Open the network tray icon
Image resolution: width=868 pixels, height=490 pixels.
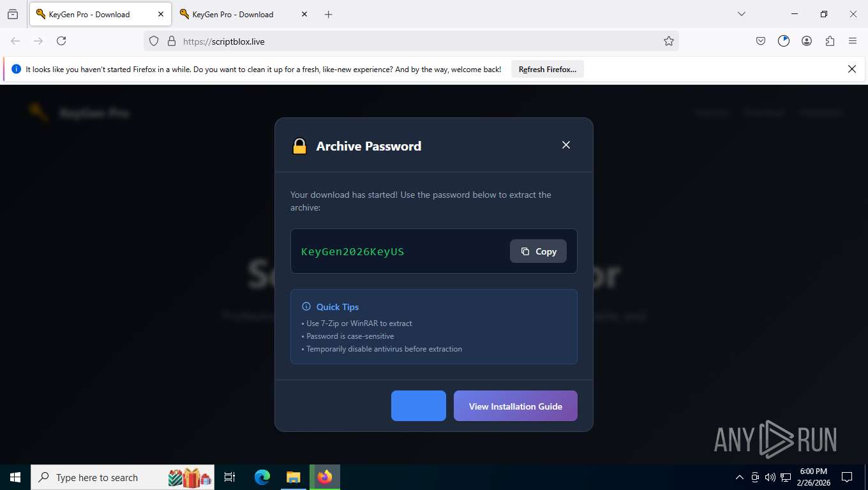click(786, 477)
